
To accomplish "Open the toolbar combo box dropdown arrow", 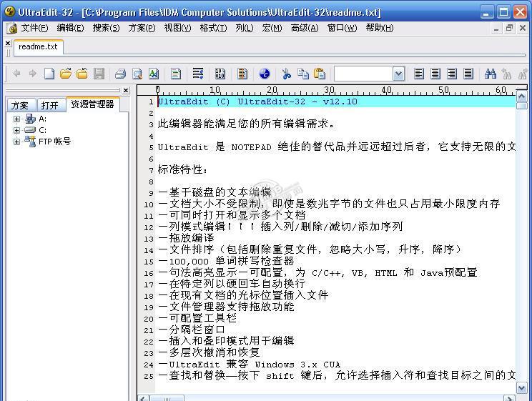I will coord(399,74).
